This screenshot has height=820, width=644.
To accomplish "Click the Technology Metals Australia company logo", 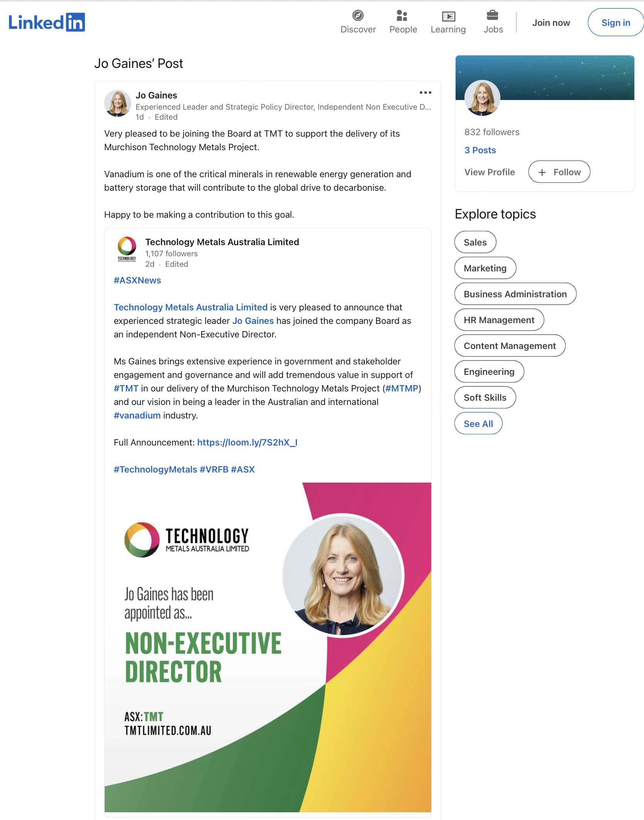I will click(x=127, y=249).
